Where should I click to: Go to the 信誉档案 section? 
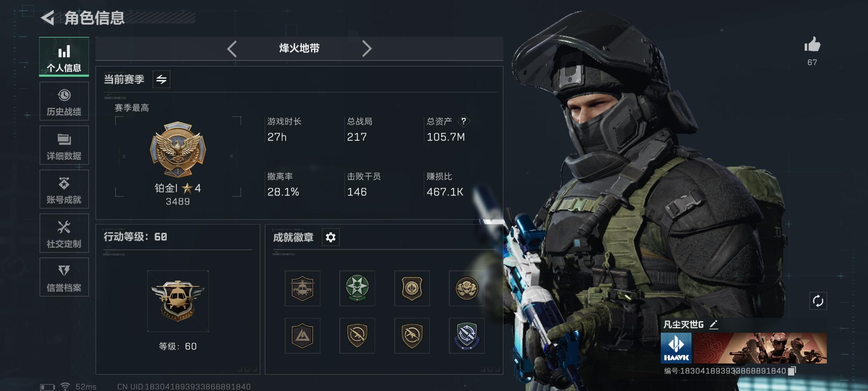(64, 277)
